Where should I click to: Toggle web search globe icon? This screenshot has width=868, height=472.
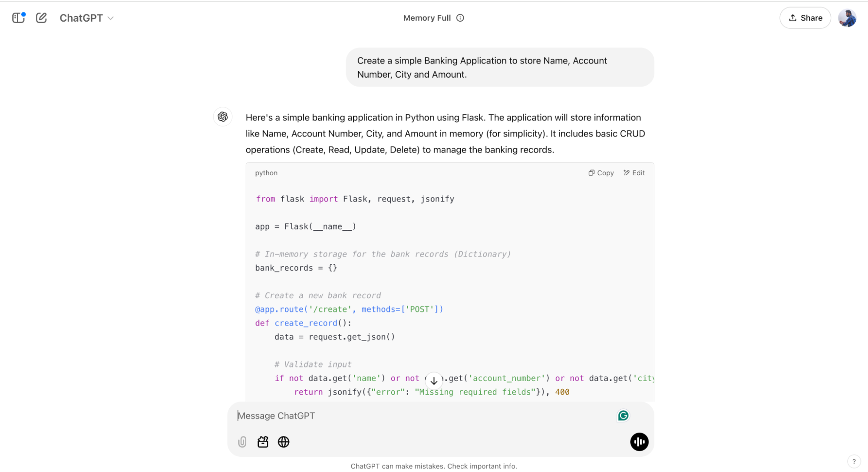pos(284,442)
